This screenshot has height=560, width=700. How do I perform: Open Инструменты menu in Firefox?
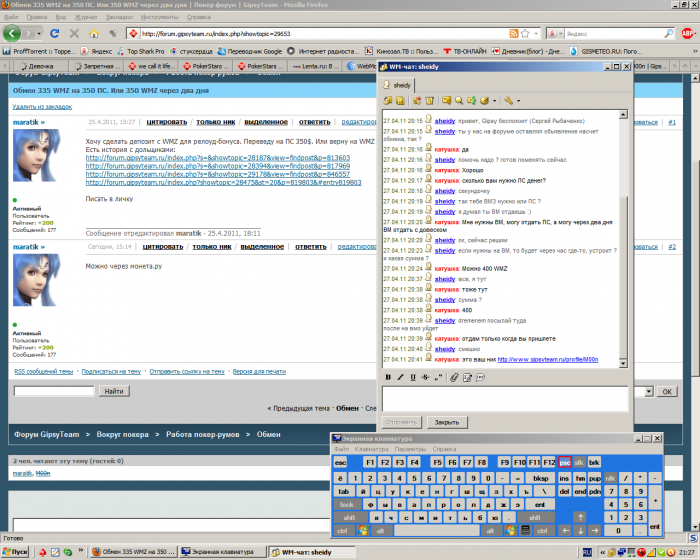(159, 17)
